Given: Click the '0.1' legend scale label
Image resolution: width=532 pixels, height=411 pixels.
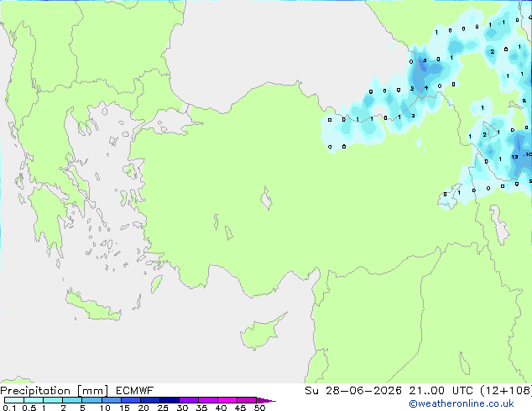Looking at the screenshot, I should tap(9, 408).
